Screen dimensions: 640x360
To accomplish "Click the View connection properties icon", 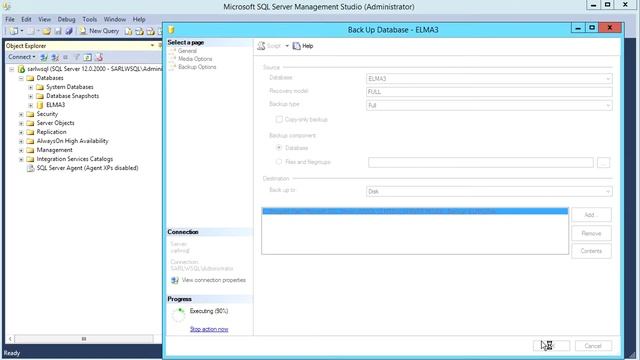I will [x=175, y=280].
